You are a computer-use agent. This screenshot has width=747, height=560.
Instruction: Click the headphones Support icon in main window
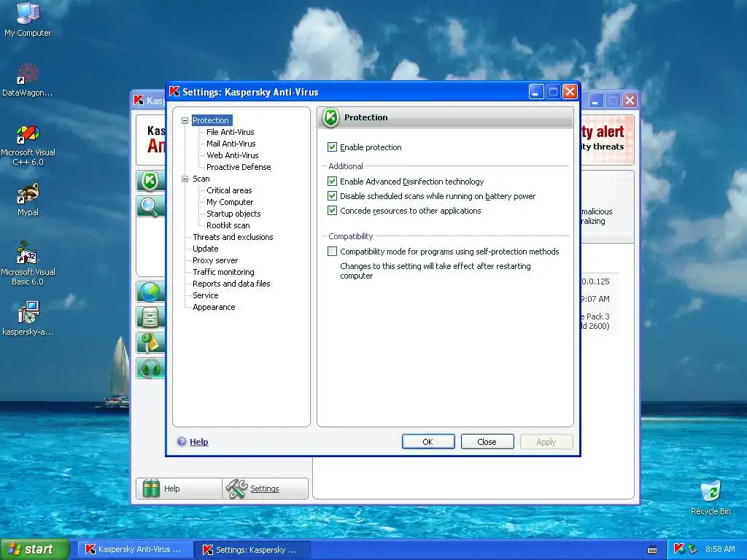click(150, 368)
